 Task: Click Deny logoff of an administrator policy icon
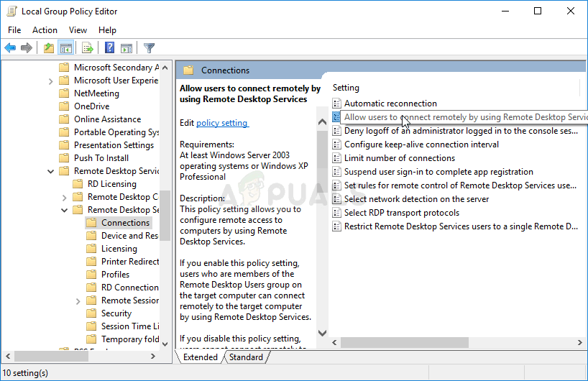point(336,131)
